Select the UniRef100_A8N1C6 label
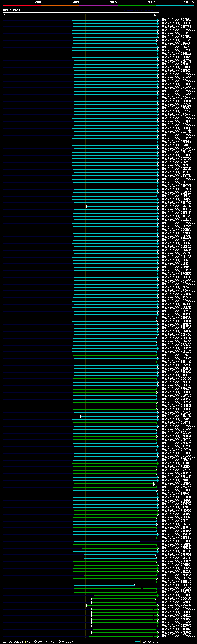 pos(177,351)
